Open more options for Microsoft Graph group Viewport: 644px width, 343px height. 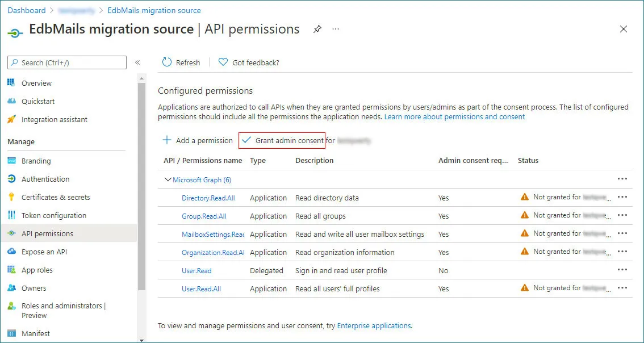click(622, 179)
